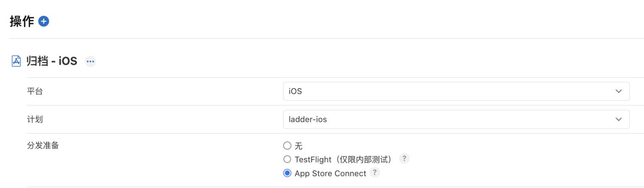Image resolution: width=644 pixels, height=188 pixels.
Task: Click the 分发准备 row label
Action: pos(43,146)
